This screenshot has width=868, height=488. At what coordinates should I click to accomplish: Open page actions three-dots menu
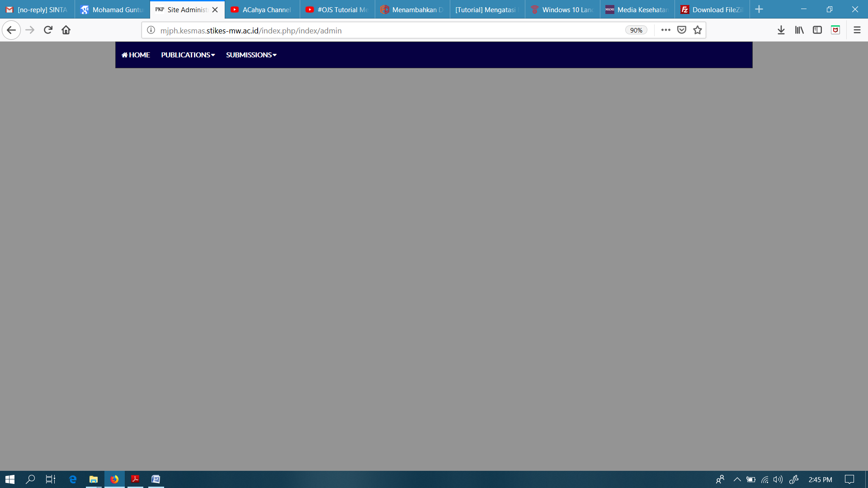(x=665, y=30)
